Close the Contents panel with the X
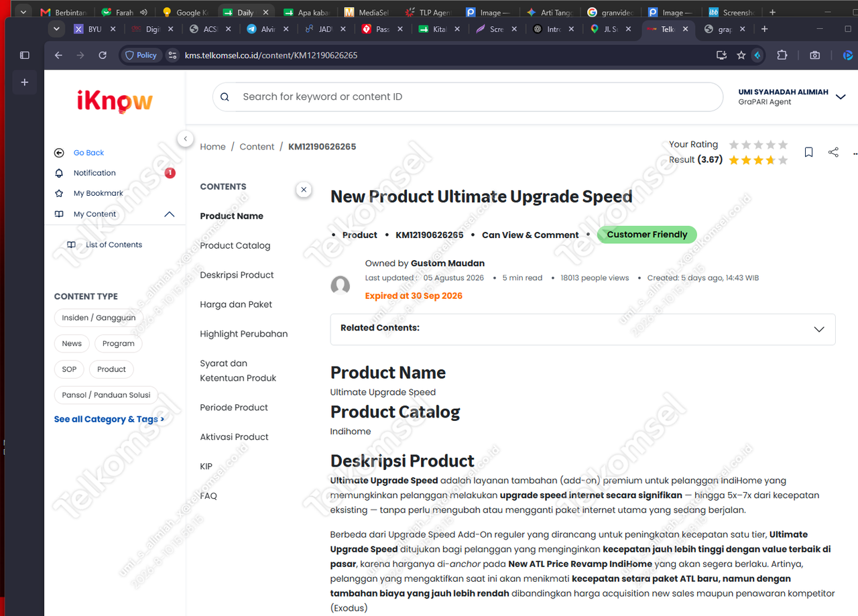 pyautogui.click(x=304, y=190)
